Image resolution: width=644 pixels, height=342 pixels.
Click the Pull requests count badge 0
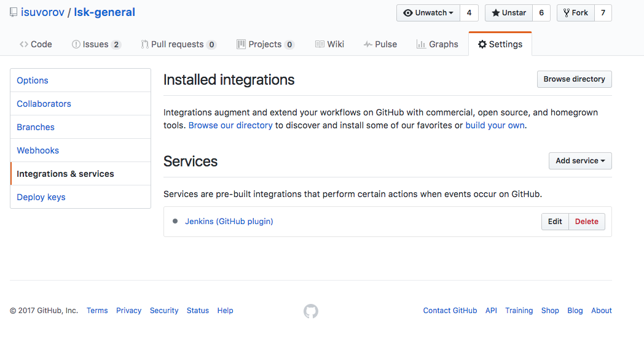211,45
